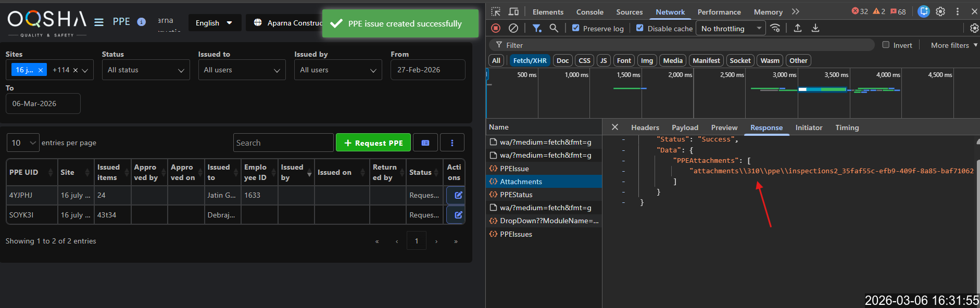Clear the network log
The height and width of the screenshot is (308, 980).
point(513,28)
